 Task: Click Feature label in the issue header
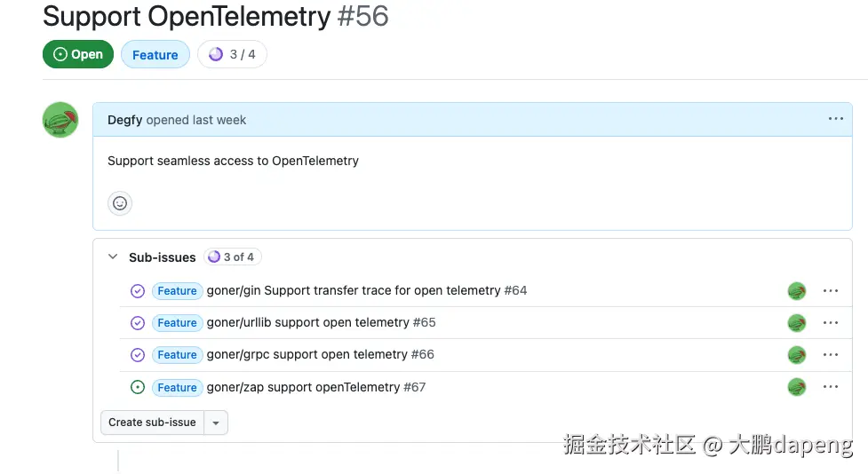[x=155, y=55]
